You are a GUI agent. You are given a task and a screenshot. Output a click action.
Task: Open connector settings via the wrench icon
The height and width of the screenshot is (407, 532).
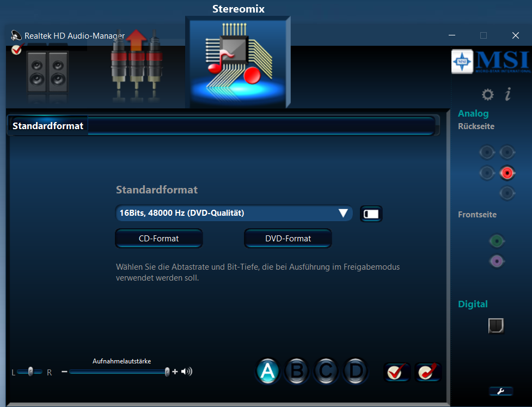pos(501,391)
